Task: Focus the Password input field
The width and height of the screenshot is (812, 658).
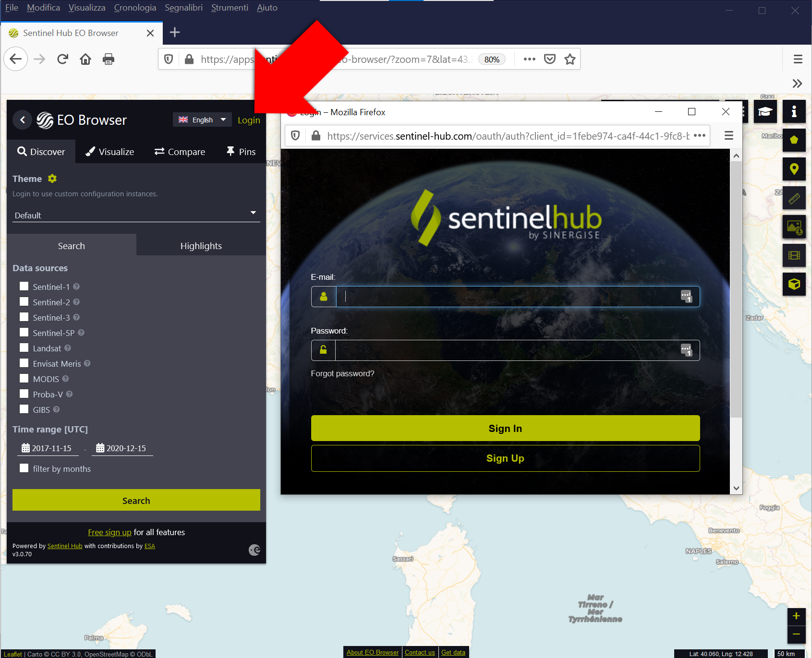Action: [505, 350]
